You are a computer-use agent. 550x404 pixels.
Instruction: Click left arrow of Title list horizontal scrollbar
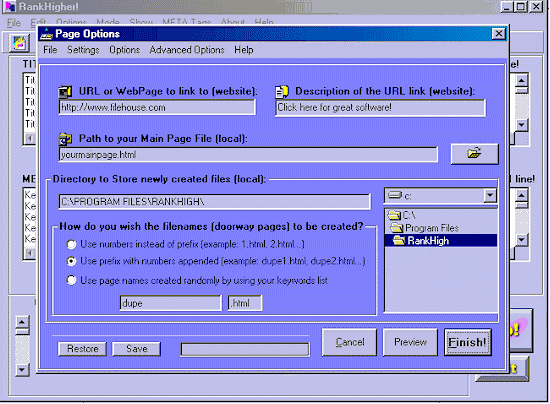point(30,139)
